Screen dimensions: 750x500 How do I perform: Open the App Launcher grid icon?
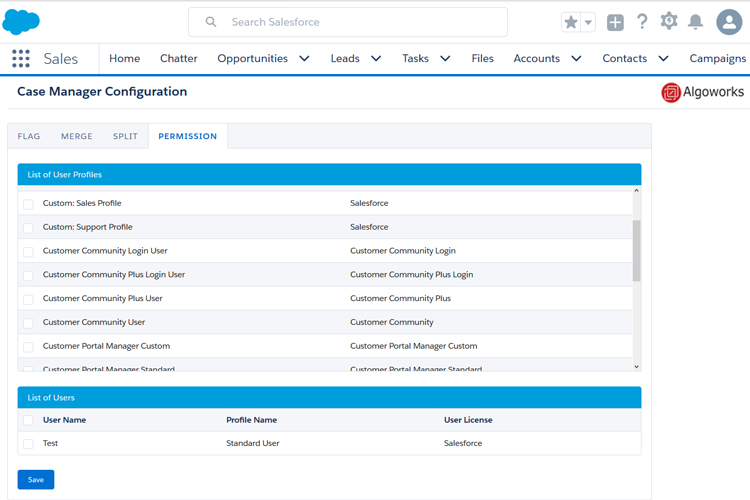point(21,59)
